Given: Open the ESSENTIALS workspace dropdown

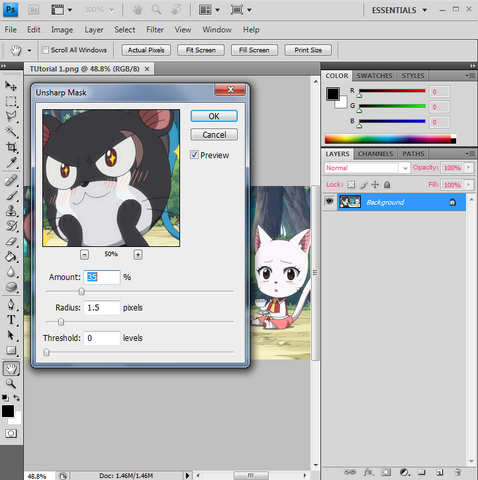Looking at the screenshot, I should tap(400, 10).
